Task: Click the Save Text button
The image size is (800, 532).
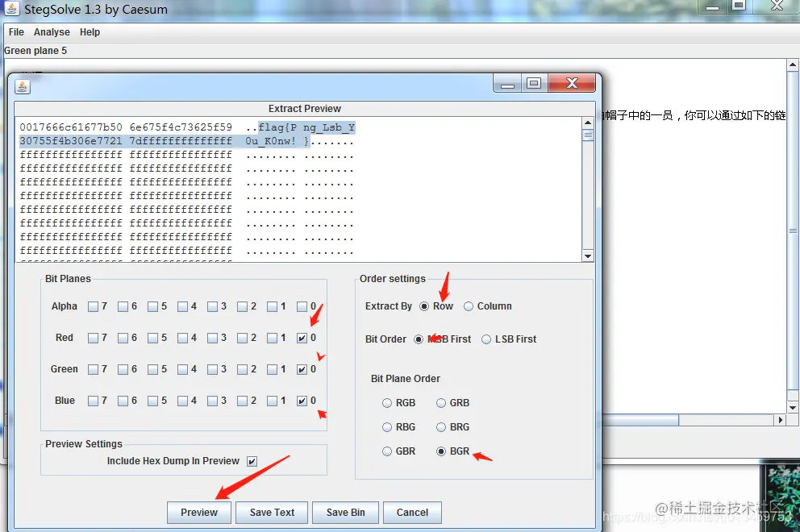Action: [x=272, y=512]
